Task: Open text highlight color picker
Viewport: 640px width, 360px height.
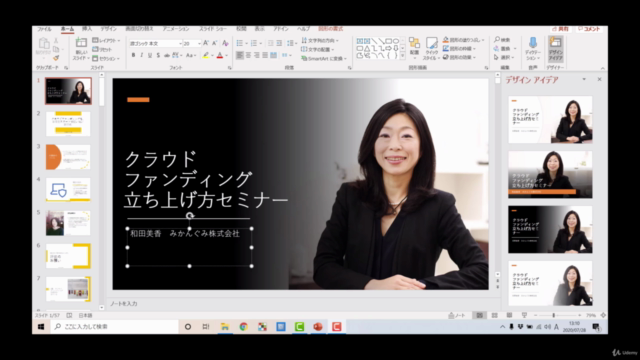Action: (x=213, y=56)
